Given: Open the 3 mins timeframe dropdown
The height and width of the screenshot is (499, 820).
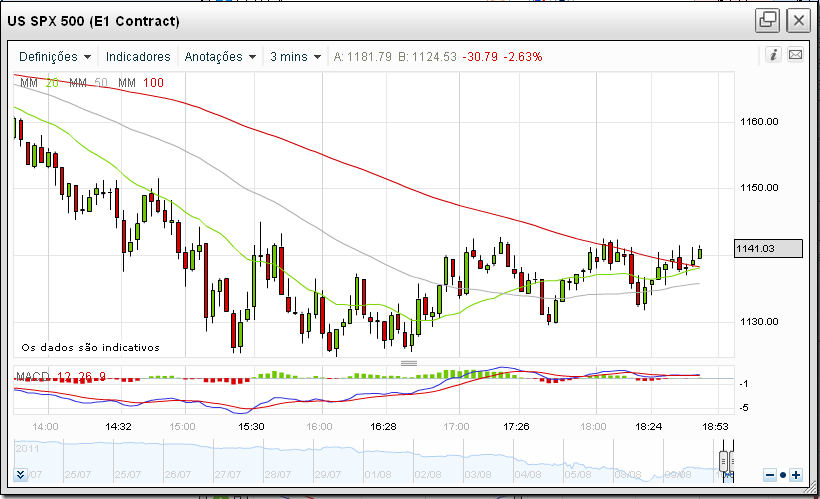Looking at the screenshot, I should 295,56.
